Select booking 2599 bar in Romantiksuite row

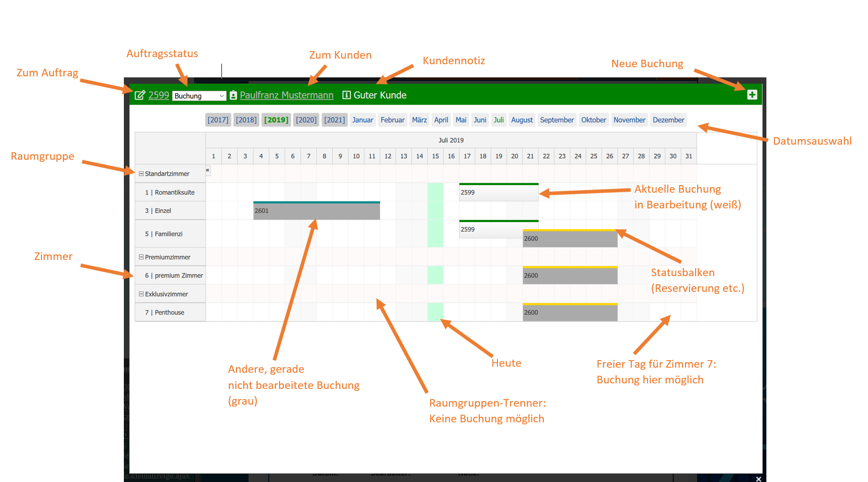click(498, 192)
